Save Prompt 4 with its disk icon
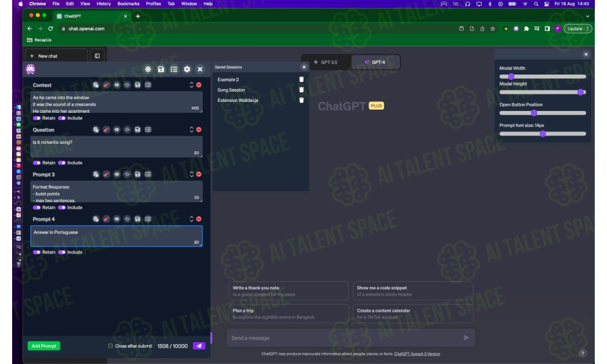The width and height of the screenshot is (607, 364). [137, 219]
